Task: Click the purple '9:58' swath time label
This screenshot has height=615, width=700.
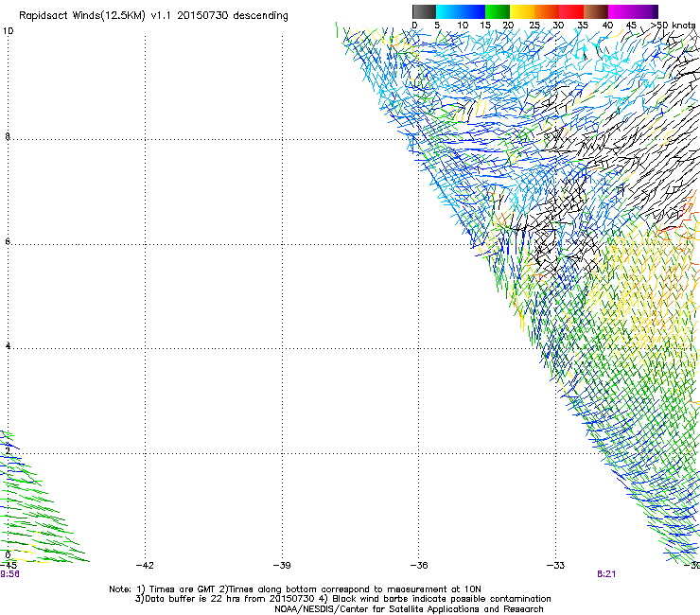Action: point(9,574)
